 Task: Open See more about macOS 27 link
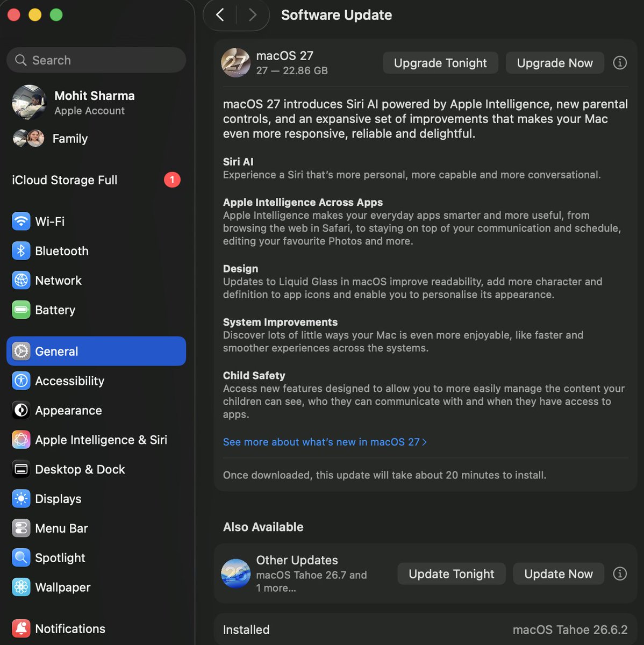click(x=325, y=442)
